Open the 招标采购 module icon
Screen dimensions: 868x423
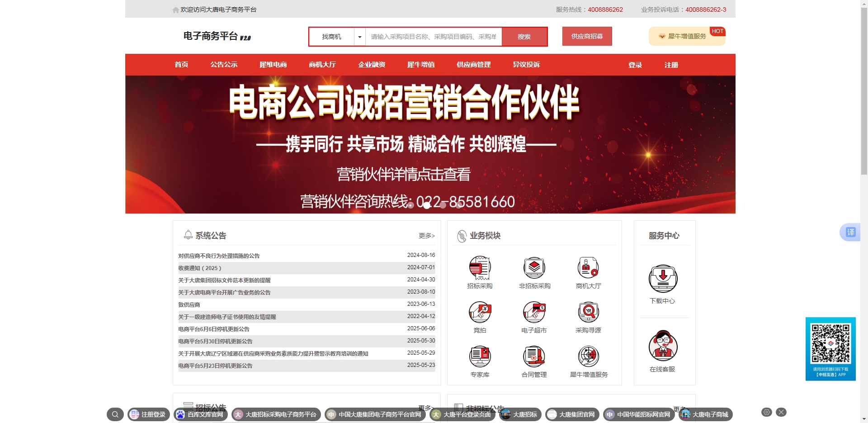480,268
